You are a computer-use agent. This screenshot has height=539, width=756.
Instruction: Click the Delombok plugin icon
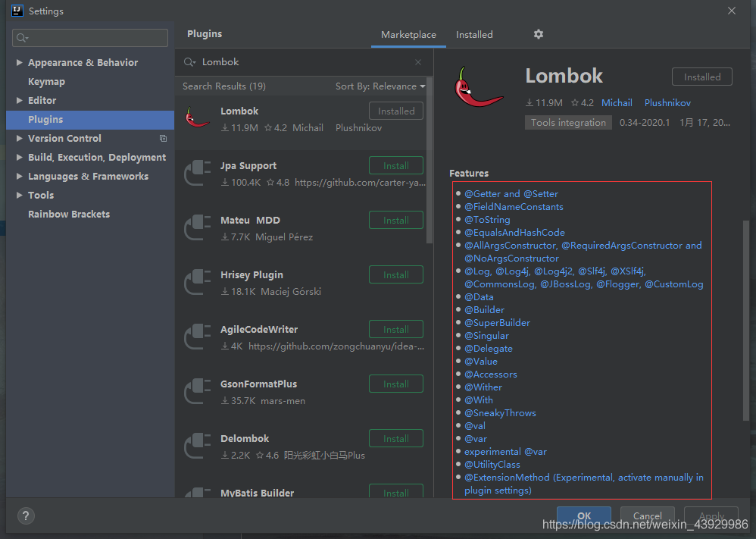(x=198, y=446)
